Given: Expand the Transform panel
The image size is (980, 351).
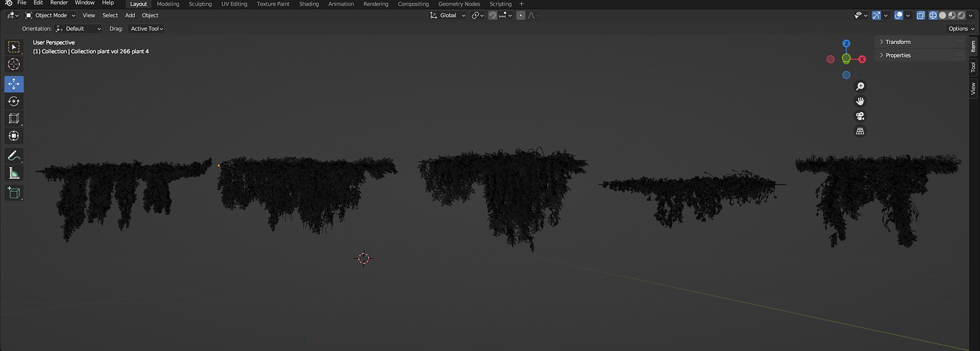Looking at the screenshot, I should (921, 42).
